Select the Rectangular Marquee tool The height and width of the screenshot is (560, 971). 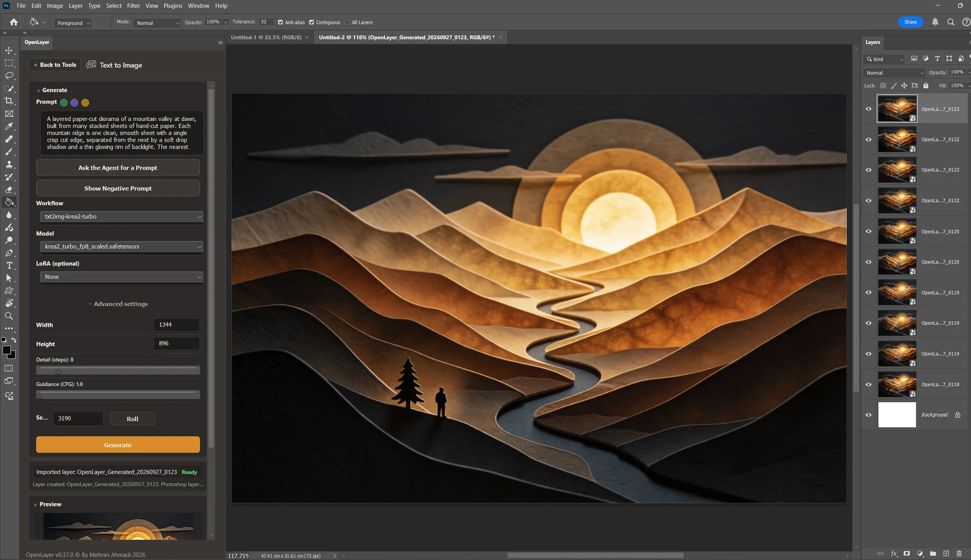click(x=9, y=63)
